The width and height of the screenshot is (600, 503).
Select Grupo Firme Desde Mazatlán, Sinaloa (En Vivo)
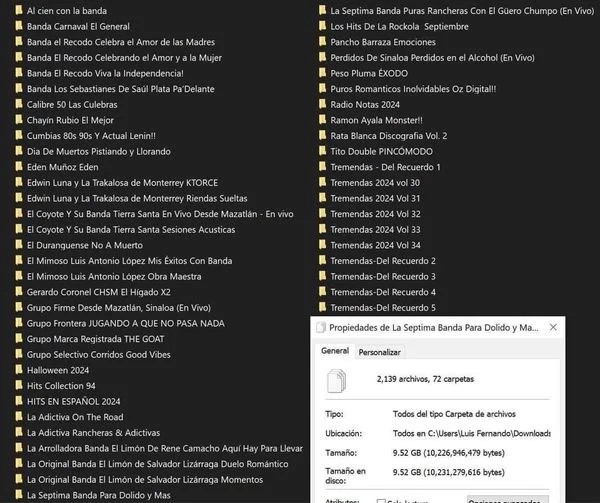pyautogui.click(x=119, y=308)
